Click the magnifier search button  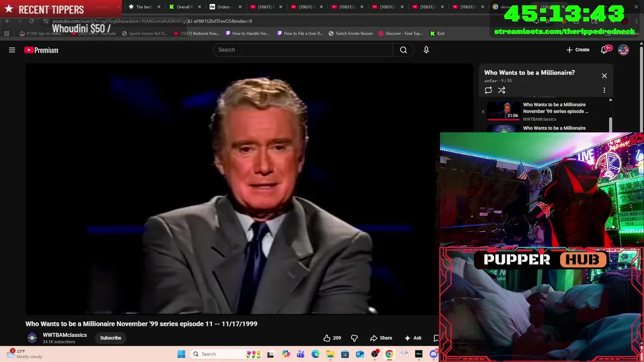pos(404,50)
